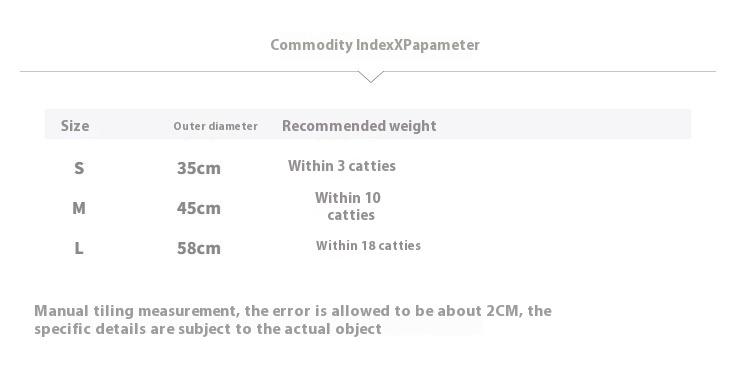Click the word 'catties' in the M row

tap(351, 215)
